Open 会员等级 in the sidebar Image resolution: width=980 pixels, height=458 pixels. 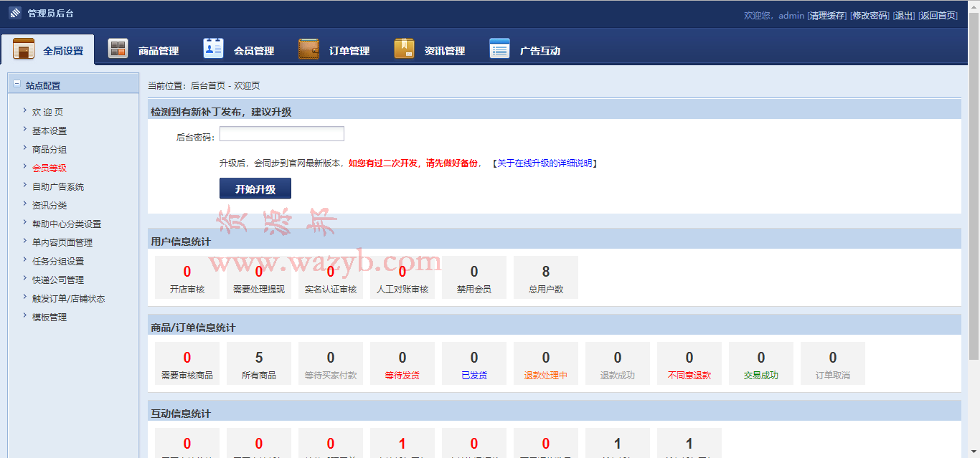(x=50, y=168)
